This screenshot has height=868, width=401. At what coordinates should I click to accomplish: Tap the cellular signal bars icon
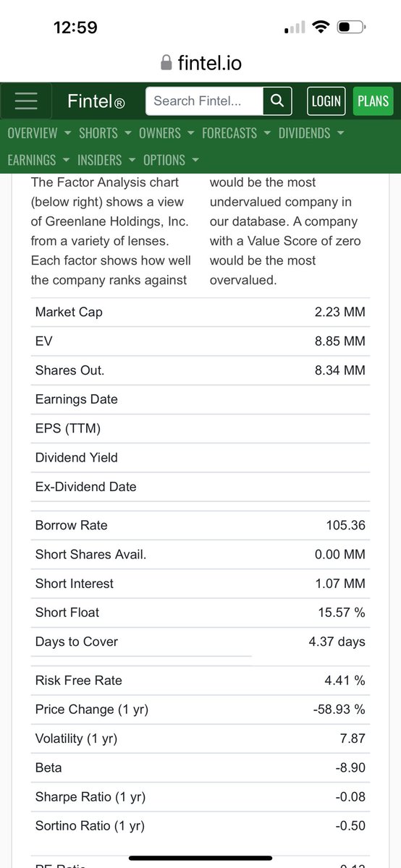pos(295,28)
